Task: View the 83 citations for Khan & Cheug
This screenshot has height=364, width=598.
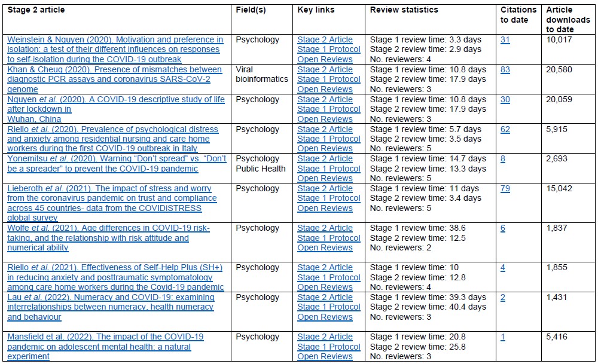Action: tap(505, 69)
